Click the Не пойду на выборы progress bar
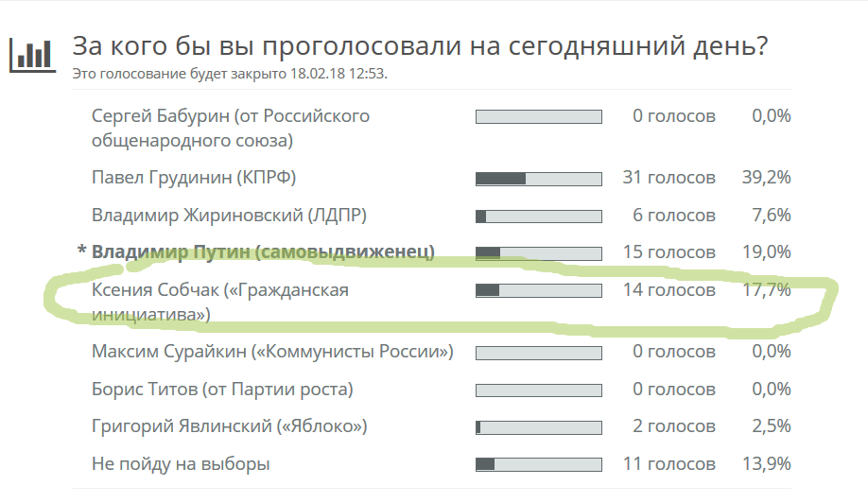Screen dimensions: 868x503 [538, 464]
